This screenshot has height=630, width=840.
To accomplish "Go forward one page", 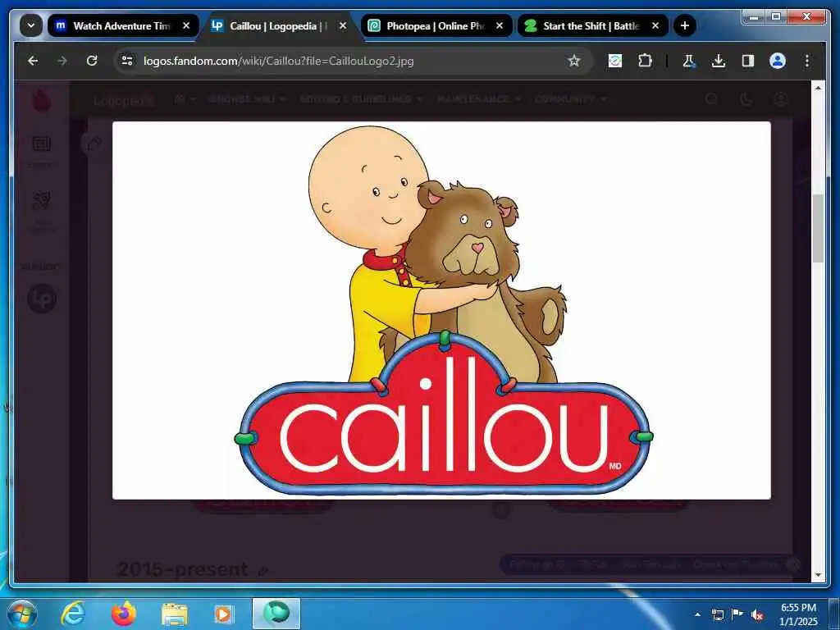I will pyautogui.click(x=62, y=61).
